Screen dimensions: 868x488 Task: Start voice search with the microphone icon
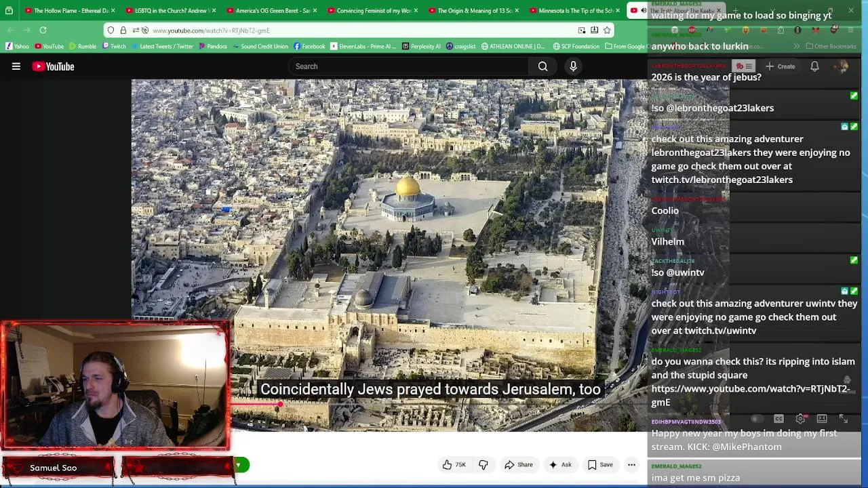click(x=573, y=66)
